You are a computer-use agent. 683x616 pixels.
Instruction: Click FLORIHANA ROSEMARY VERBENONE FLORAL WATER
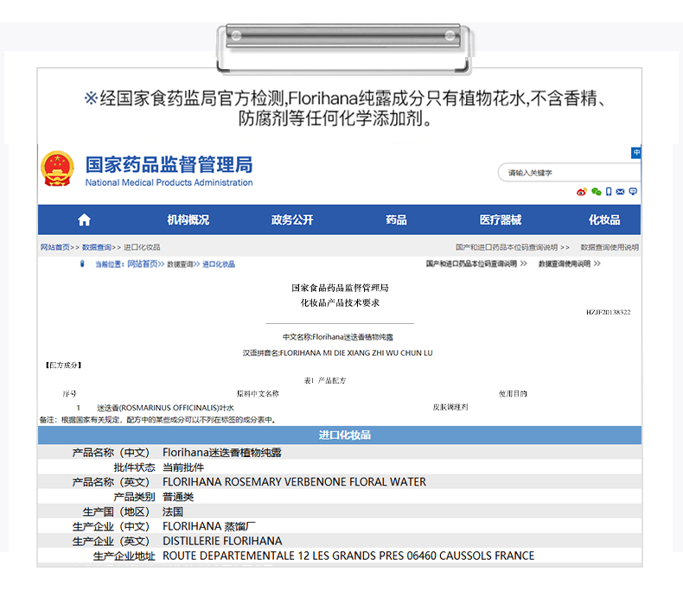[294, 482]
